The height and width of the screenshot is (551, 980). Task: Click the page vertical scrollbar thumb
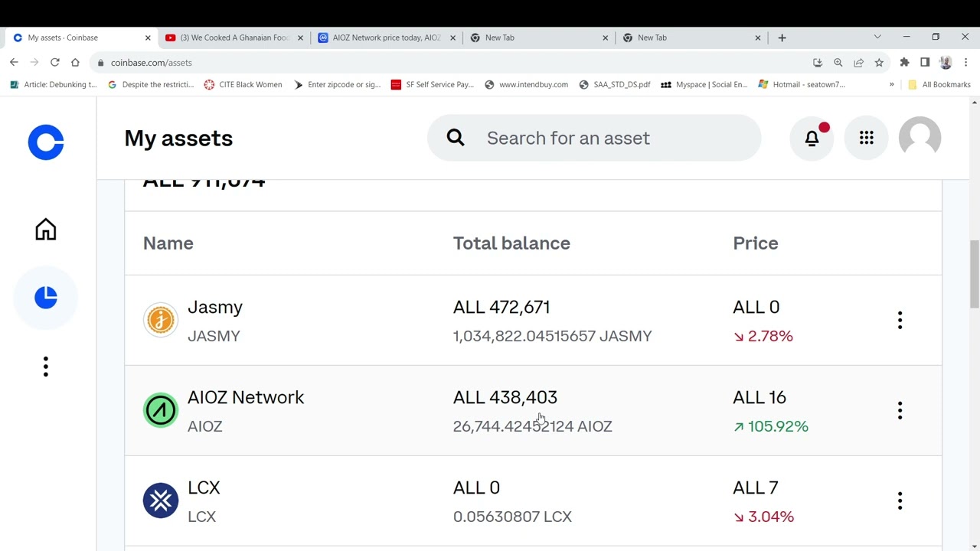(x=974, y=274)
